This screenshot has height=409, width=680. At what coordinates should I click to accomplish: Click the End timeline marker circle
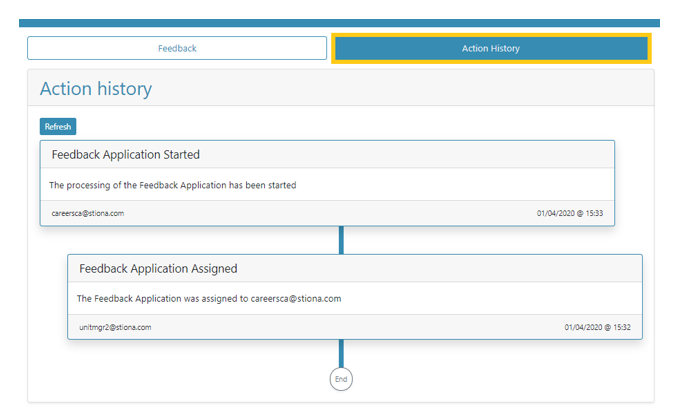[x=341, y=379]
